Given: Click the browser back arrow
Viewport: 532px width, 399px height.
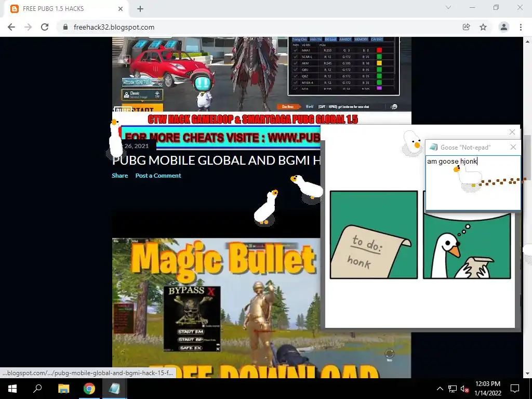Looking at the screenshot, I should (x=11, y=27).
